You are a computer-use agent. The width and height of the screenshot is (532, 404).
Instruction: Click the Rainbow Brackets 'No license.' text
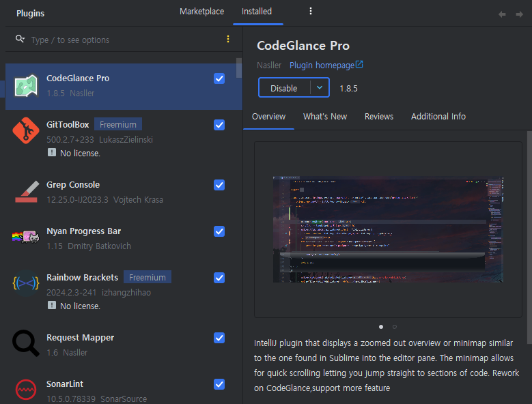[80, 306]
